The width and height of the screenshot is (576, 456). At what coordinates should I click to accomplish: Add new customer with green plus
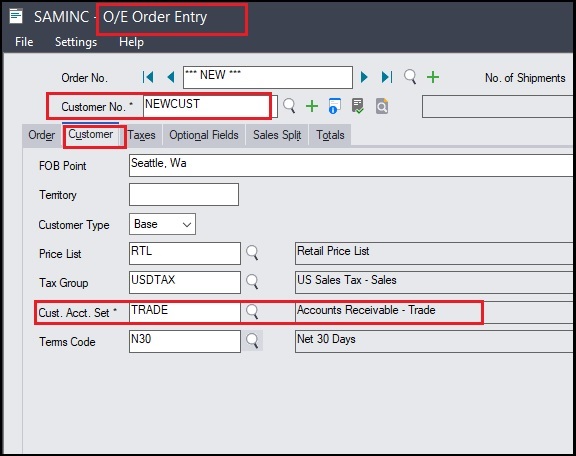(x=312, y=106)
